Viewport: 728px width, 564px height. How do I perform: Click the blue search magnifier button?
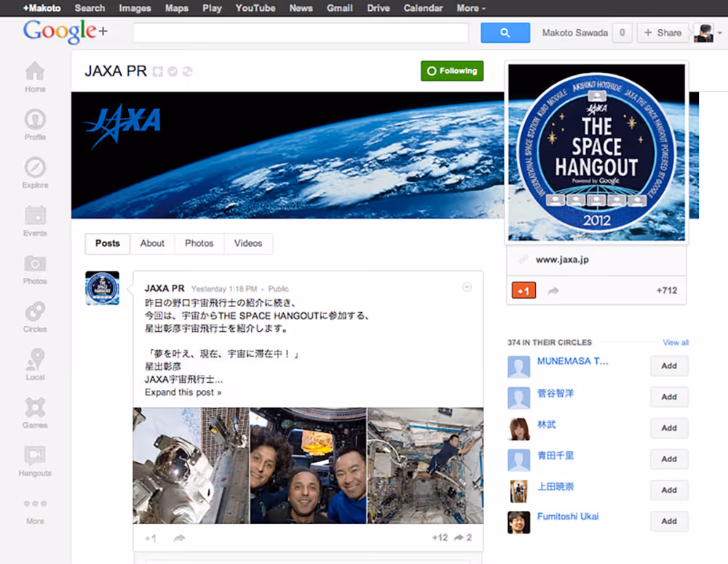pyautogui.click(x=505, y=33)
